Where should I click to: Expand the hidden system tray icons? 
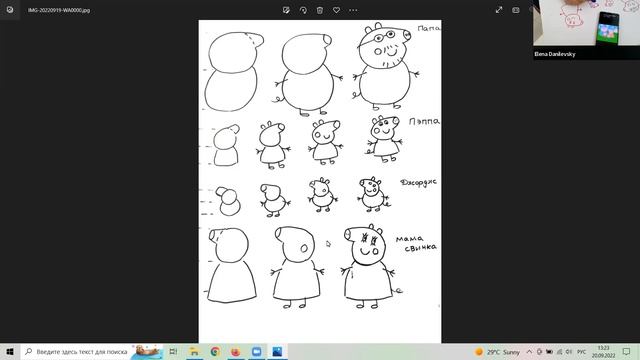[x=529, y=351]
